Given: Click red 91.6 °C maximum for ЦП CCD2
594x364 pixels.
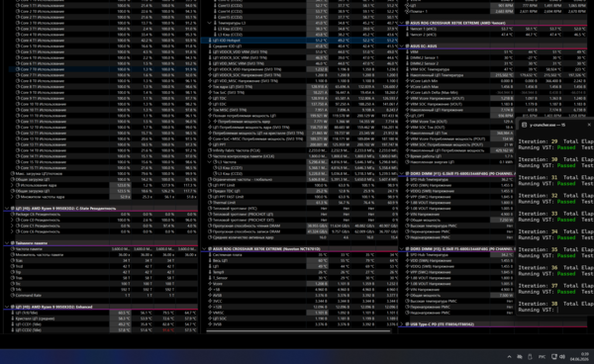Looking at the screenshot, I should coord(168,330).
